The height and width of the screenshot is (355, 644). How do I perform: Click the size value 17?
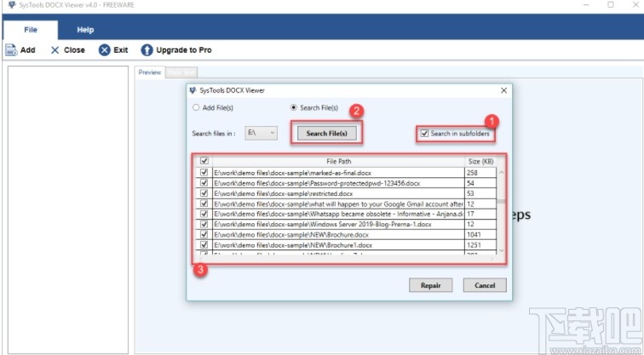pos(470,214)
